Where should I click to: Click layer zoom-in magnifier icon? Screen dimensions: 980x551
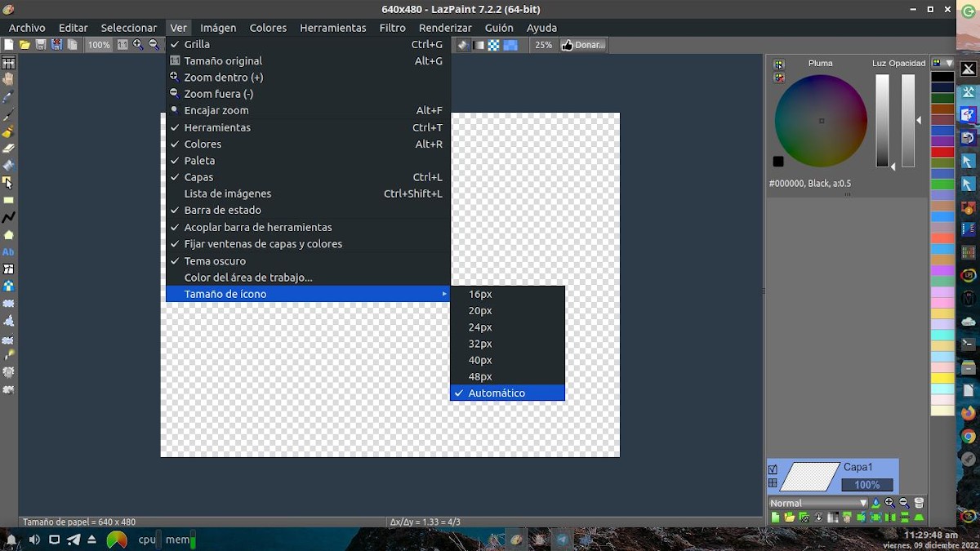click(x=890, y=503)
